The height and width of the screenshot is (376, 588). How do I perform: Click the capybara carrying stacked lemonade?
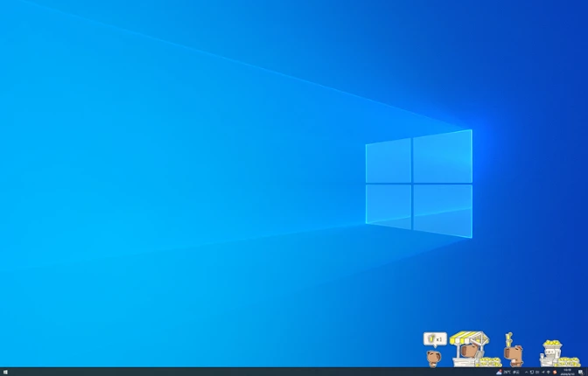pyautogui.click(x=514, y=350)
